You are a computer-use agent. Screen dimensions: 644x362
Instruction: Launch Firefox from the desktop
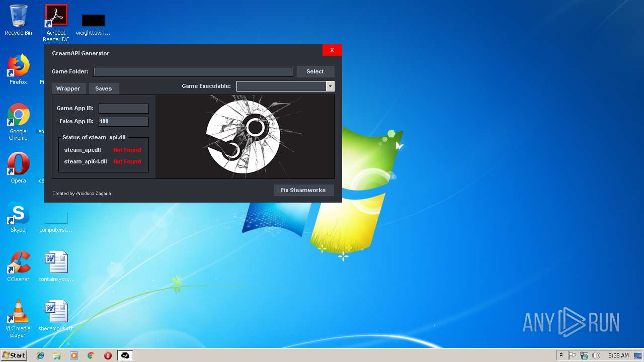pos(18,69)
